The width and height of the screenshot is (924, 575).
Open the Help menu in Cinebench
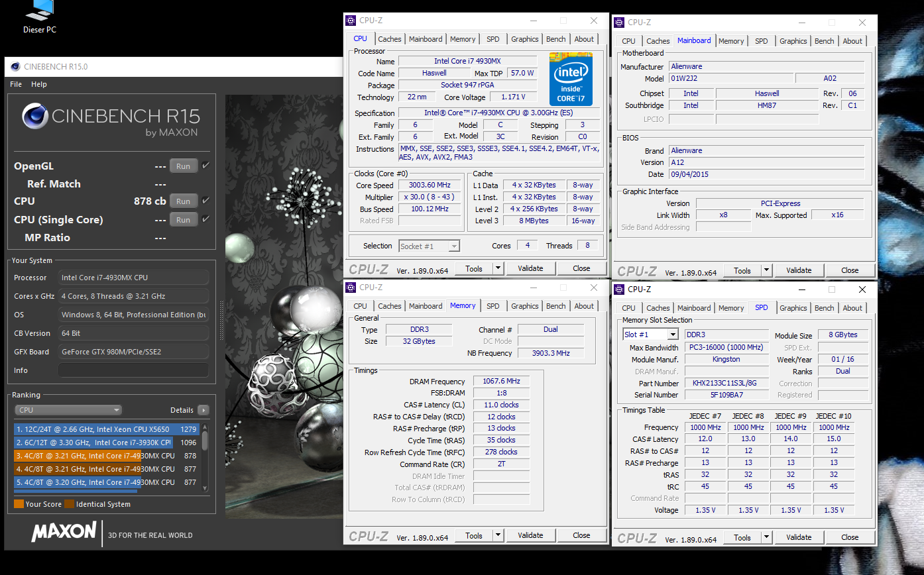39,84
